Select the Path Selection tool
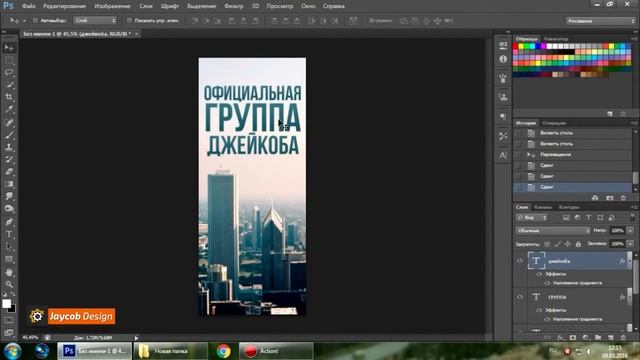This screenshot has height=360, width=640. [9, 247]
